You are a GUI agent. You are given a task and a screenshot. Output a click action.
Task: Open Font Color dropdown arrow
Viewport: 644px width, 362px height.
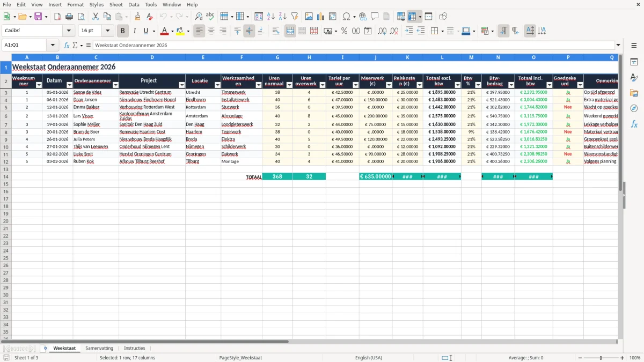(x=172, y=32)
